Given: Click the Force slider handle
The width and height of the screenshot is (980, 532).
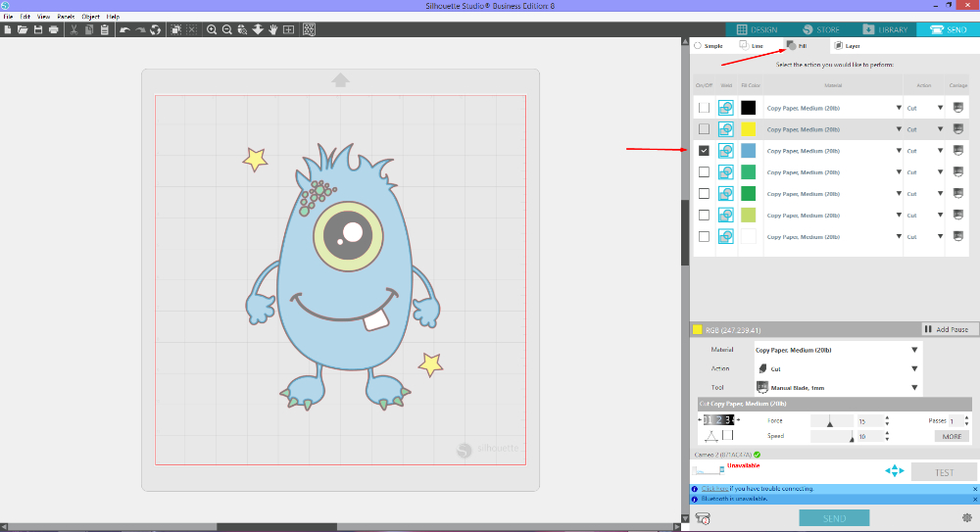Looking at the screenshot, I should coord(830,422).
